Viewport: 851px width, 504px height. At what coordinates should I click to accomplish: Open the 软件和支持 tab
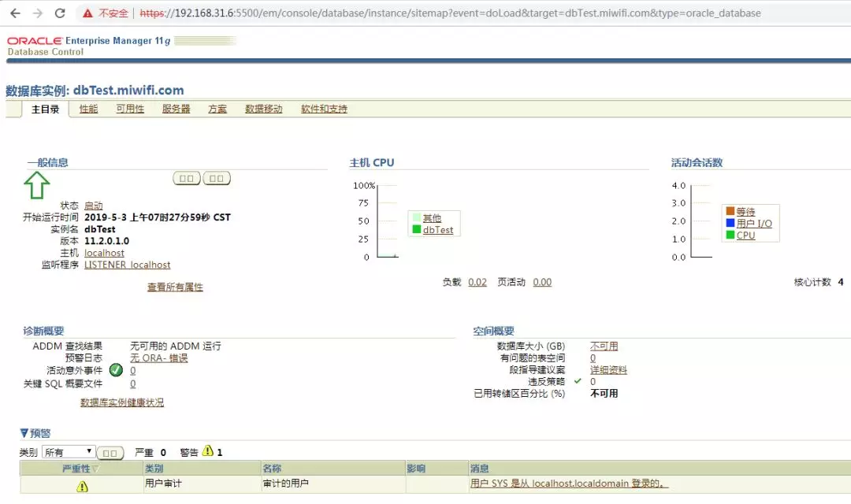(x=324, y=109)
